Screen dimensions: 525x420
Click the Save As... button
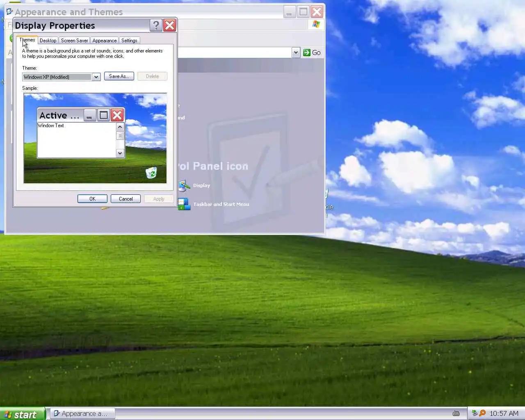coord(119,76)
